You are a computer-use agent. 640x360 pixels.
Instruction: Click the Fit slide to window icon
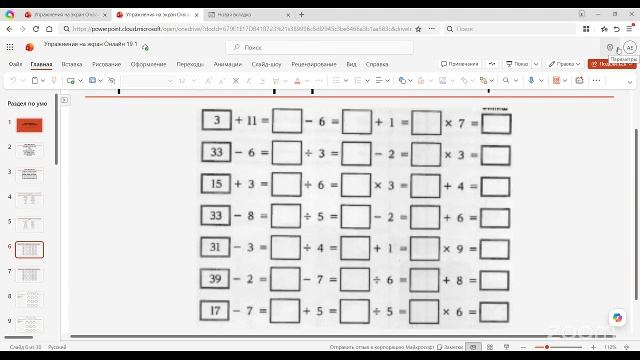coord(627,347)
